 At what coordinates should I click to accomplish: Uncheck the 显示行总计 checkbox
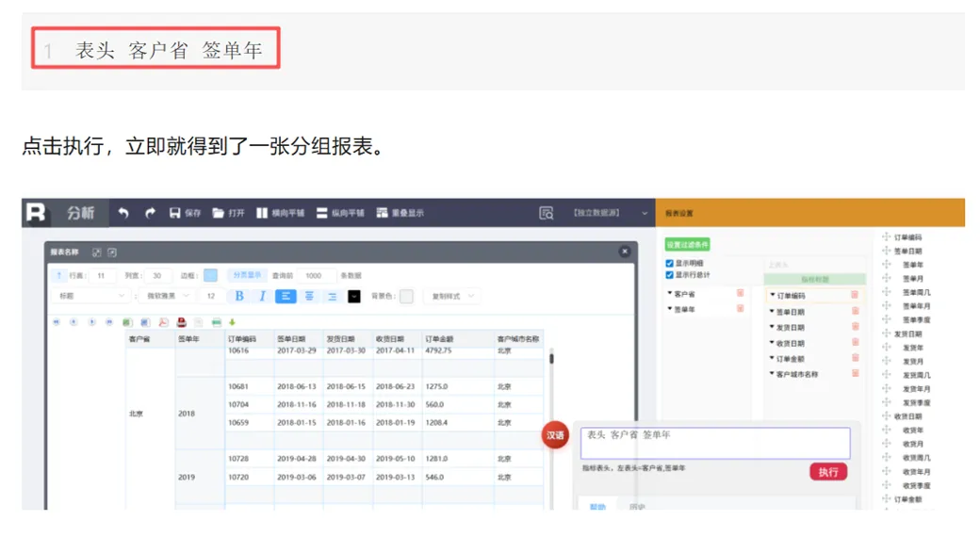[x=669, y=275]
